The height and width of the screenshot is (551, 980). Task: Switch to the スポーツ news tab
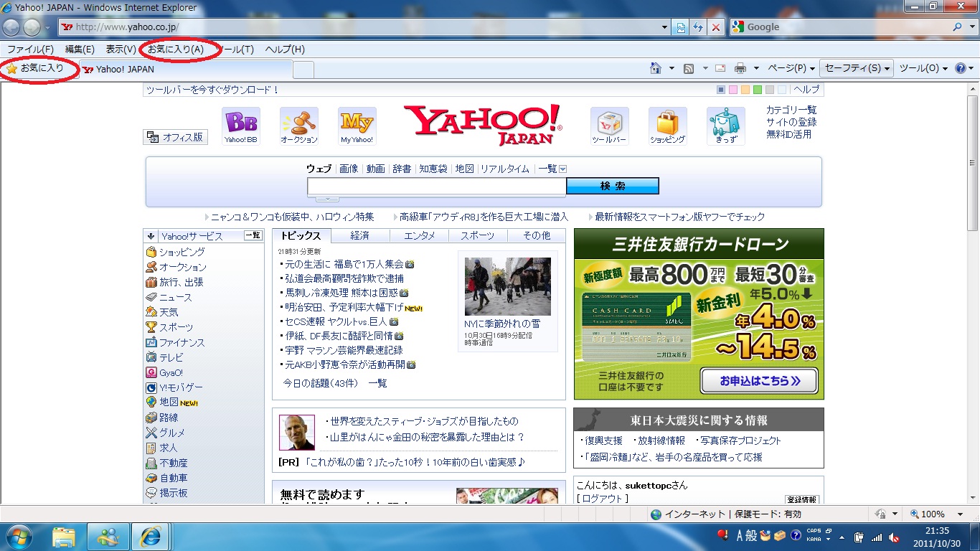(x=478, y=235)
